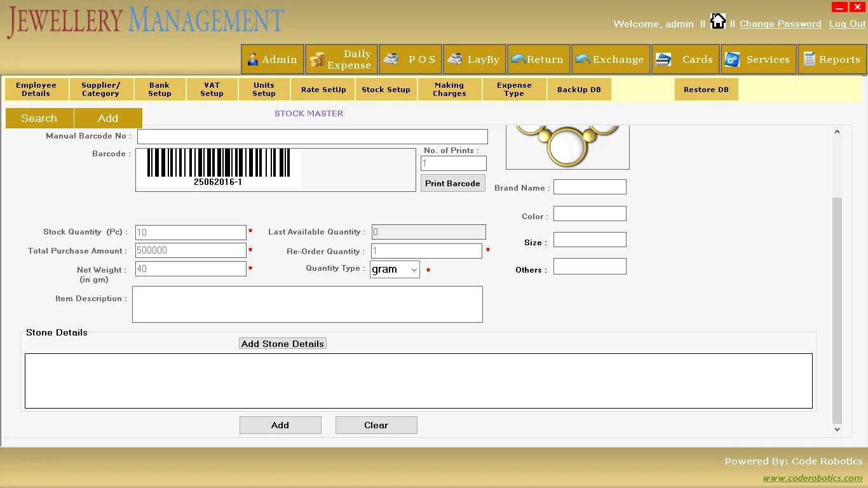Click the Change Password link
Viewport: 868px width, 488px height.
click(x=780, y=24)
